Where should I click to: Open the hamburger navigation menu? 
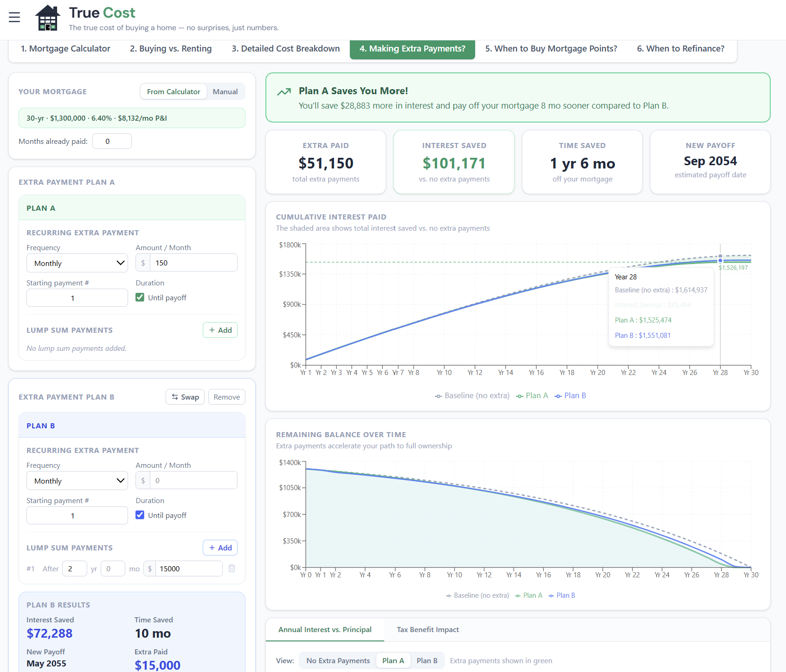(x=14, y=17)
